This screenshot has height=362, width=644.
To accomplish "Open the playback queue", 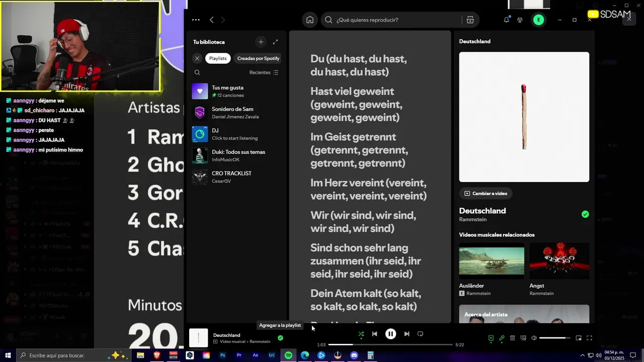I will click(x=512, y=338).
